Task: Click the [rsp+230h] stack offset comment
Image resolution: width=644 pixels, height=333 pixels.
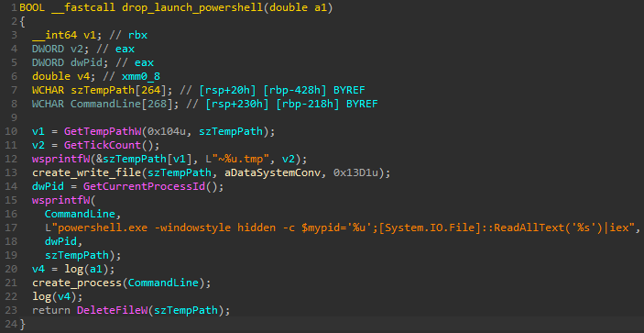Action: [x=238, y=104]
